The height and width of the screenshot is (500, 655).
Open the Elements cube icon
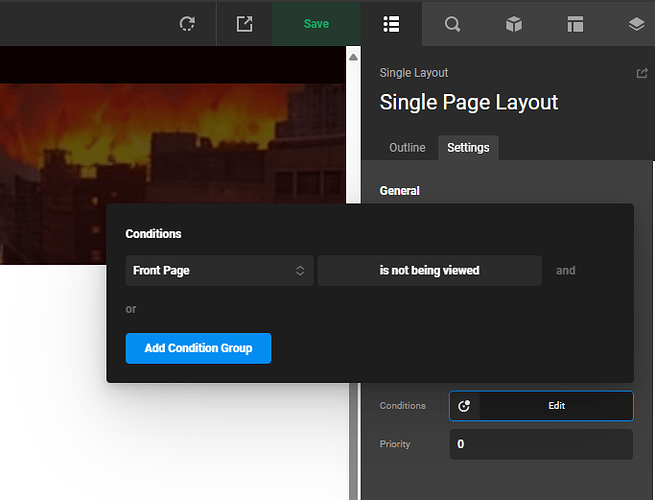[514, 24]
